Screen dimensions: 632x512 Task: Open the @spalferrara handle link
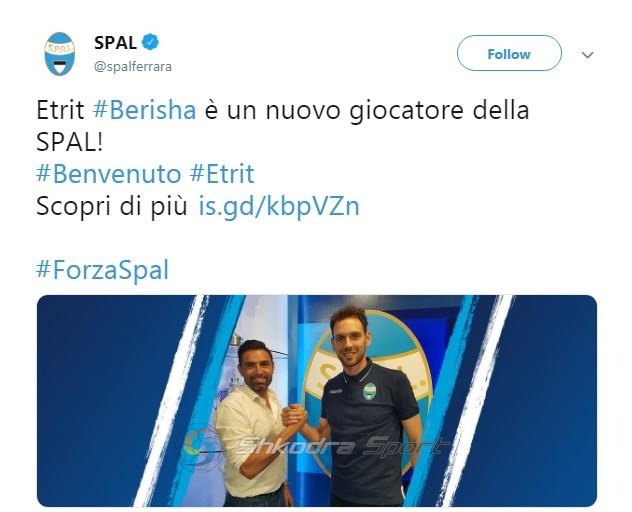pyautogui.click(x=133, y=67)
